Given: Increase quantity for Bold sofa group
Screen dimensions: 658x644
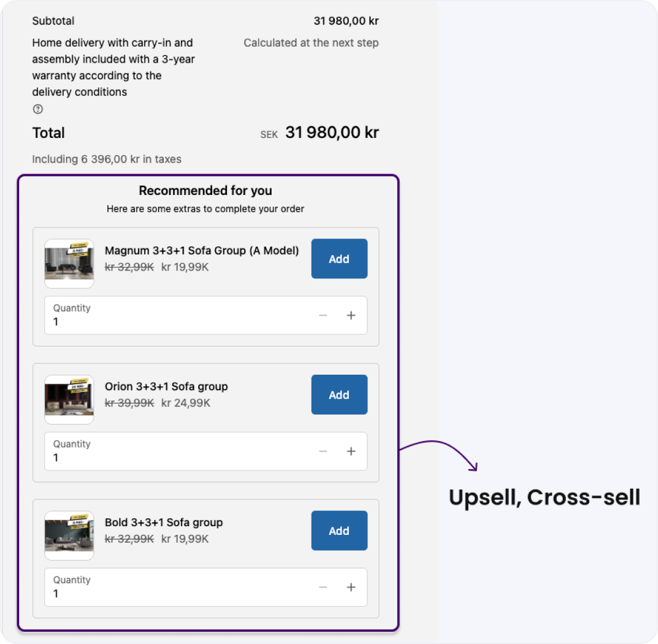Looking at the screenshot, I should click(x=351, y=588).
